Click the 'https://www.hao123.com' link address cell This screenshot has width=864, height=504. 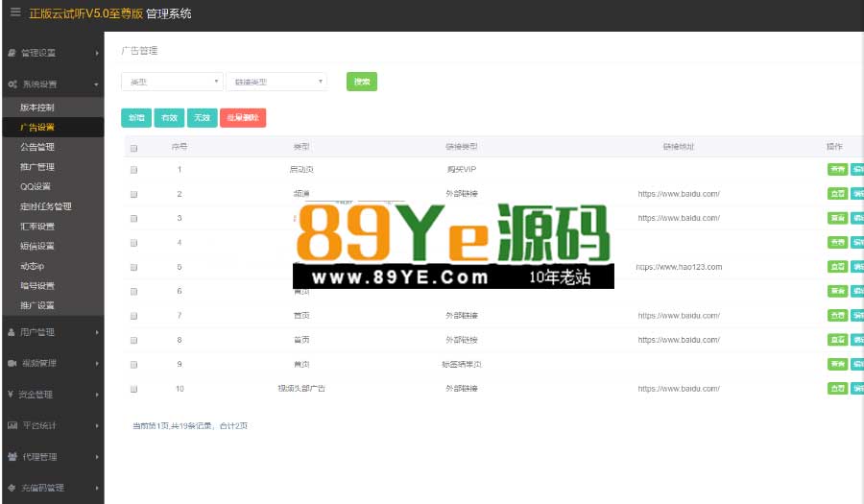click(679, 267)
